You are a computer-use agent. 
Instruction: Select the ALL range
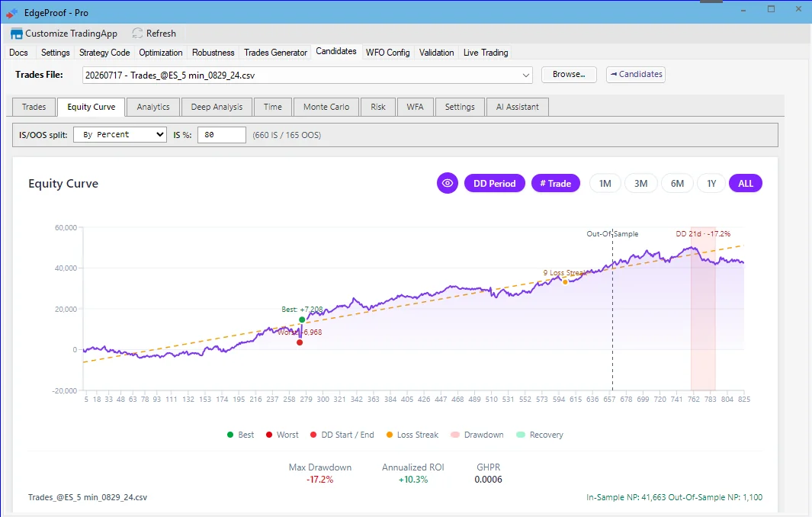click(x=746, y=183)
